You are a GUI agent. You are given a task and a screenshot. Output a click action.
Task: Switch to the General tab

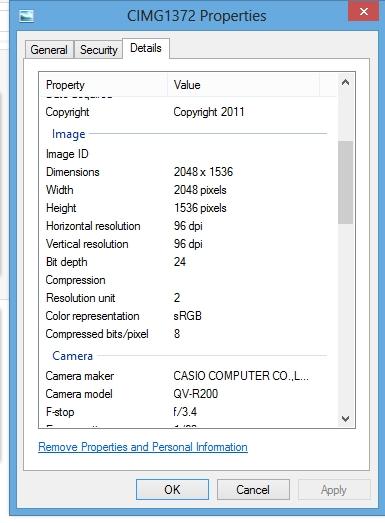pos(49,50)
